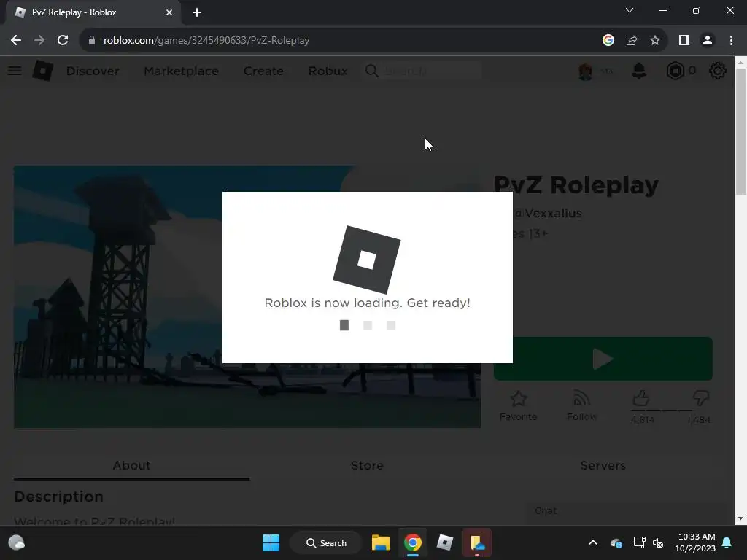Click the muted volume tray icon
Screen dimensions: 747x560
(658, 542)
